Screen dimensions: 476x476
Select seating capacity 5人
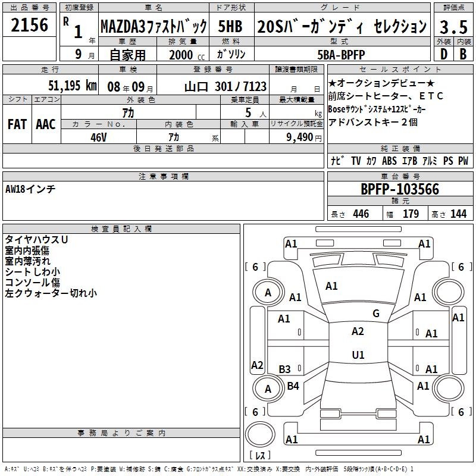pos(256,113)
